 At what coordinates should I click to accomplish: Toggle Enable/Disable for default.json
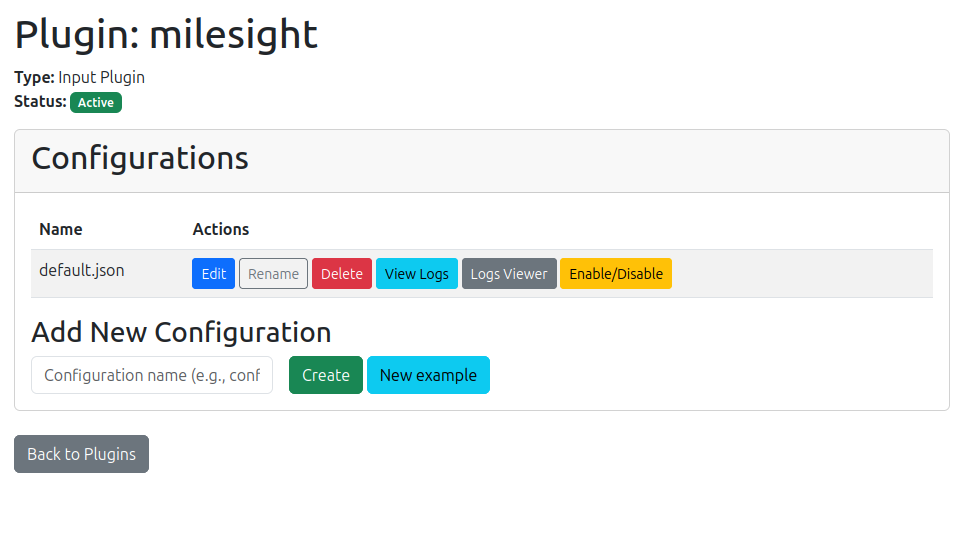coord(616,274)
